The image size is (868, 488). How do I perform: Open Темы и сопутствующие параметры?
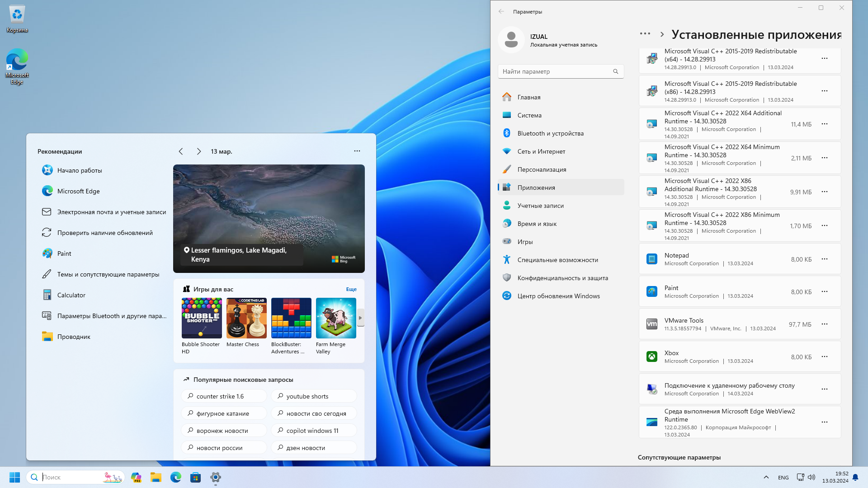(x=104, y=274)
